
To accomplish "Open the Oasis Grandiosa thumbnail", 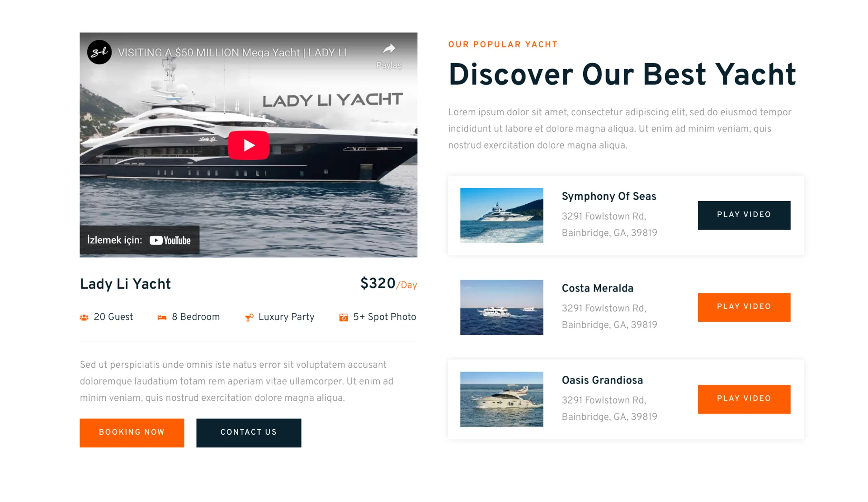I will (502, 399).
